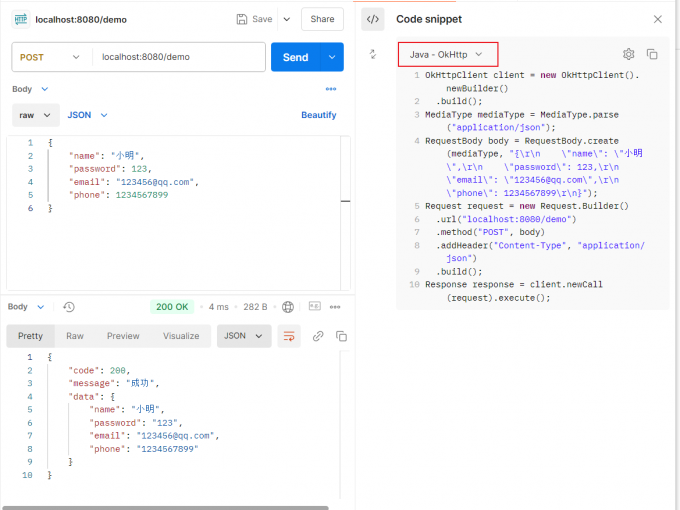This screenshot has height=510, width=680.
Task: Collapse the "data": { line in response
Action: coord(92,397)
